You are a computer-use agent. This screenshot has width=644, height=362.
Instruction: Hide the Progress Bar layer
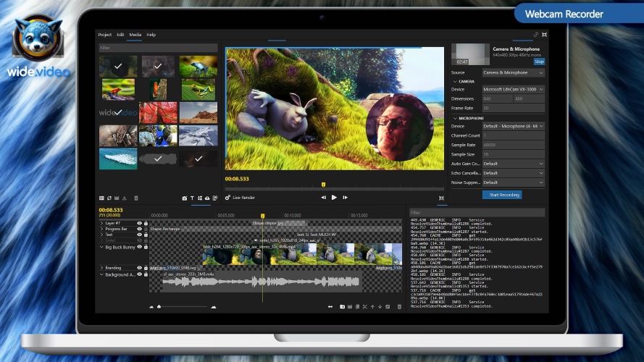pos(139,229)
